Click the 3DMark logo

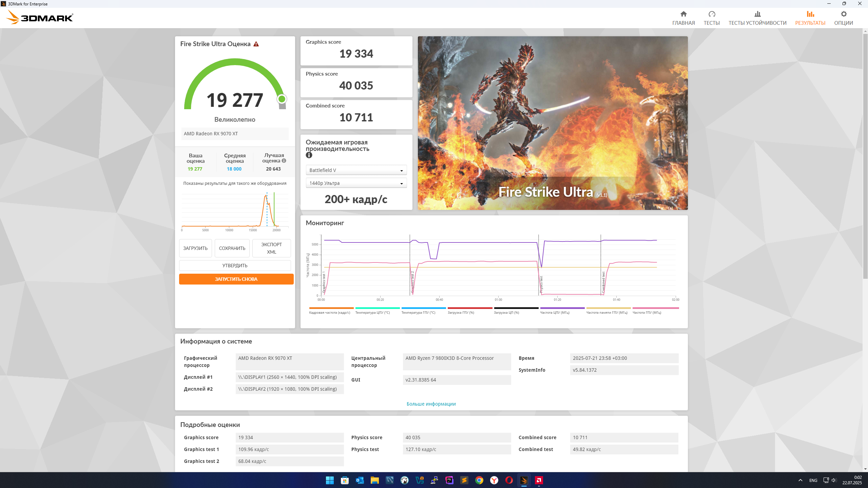pos(40,17)
